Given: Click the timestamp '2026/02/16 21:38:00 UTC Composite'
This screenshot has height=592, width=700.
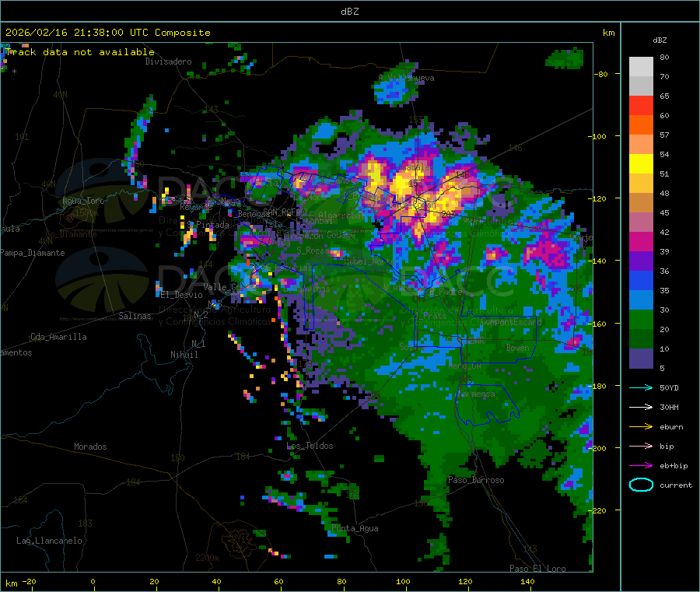Looking at the screenshot, I should [107, 33].
